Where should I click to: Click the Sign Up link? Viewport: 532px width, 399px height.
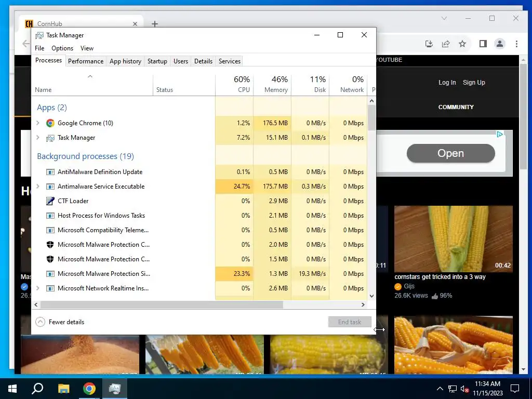pyautogui.click(x=474, y=83)
